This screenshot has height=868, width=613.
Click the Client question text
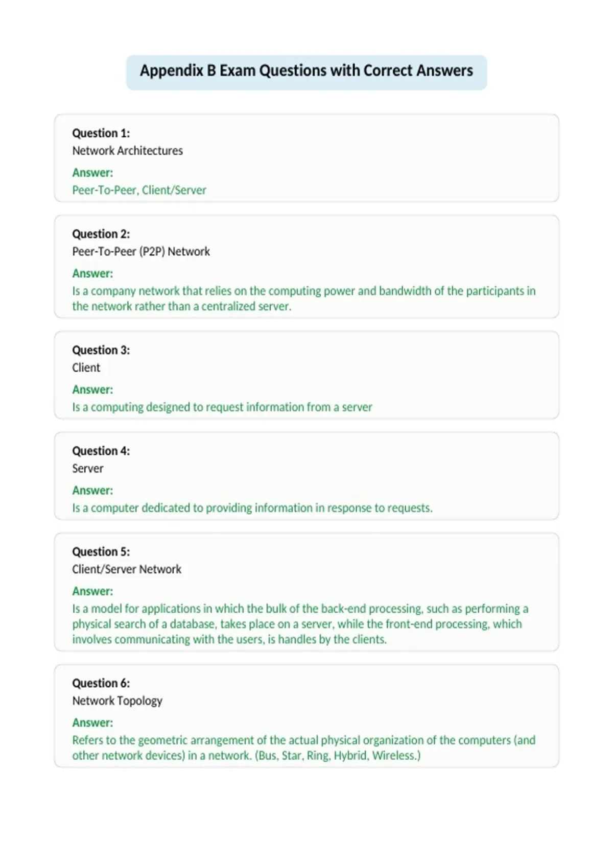point(86,368)
